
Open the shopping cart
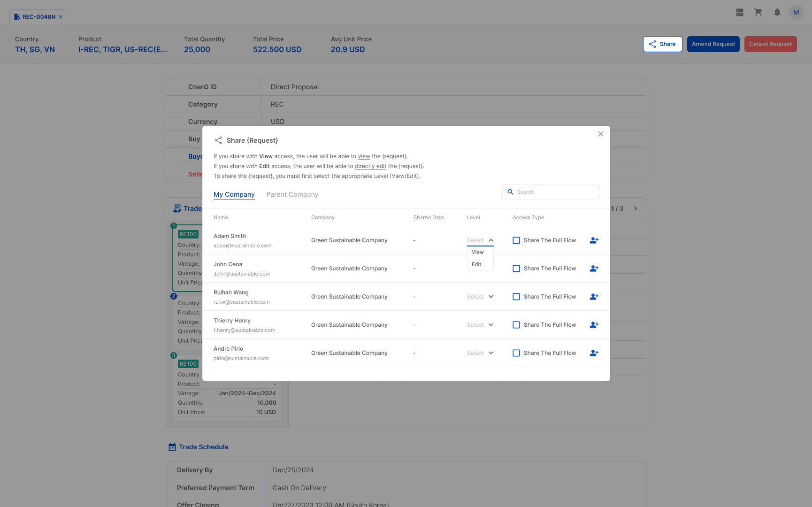point(758,12)
